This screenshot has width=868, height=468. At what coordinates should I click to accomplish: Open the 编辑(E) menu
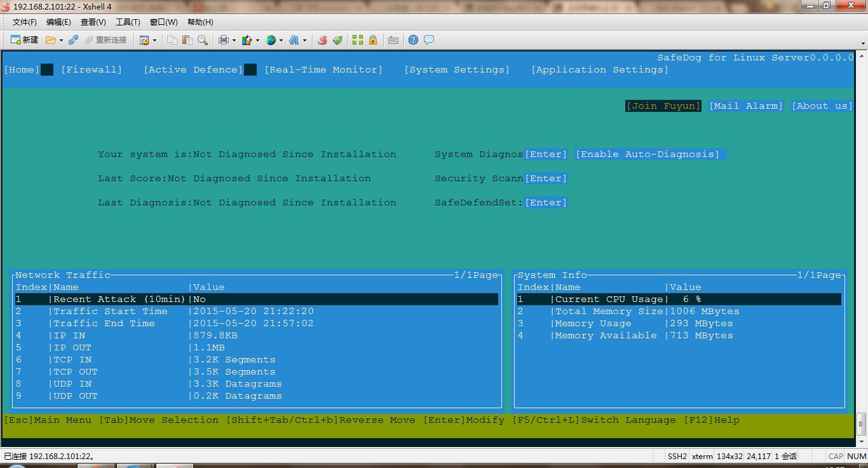pos(58,22)
